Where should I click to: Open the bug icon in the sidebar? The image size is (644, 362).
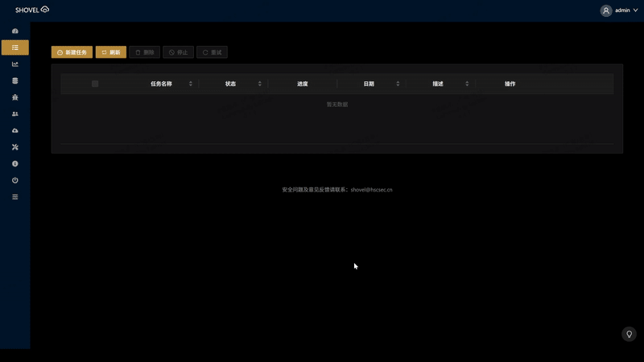(x=15, y=97)
